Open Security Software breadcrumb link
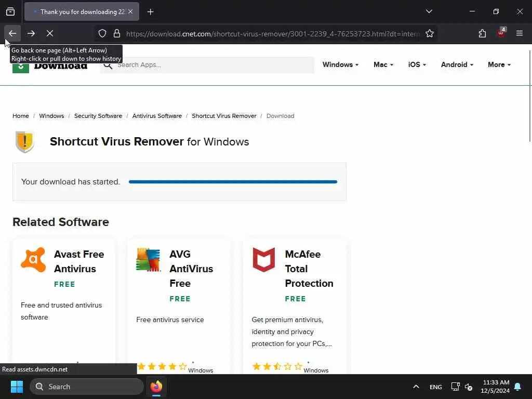The width and height of the screenshot is (532, 399). click(98, 116)
